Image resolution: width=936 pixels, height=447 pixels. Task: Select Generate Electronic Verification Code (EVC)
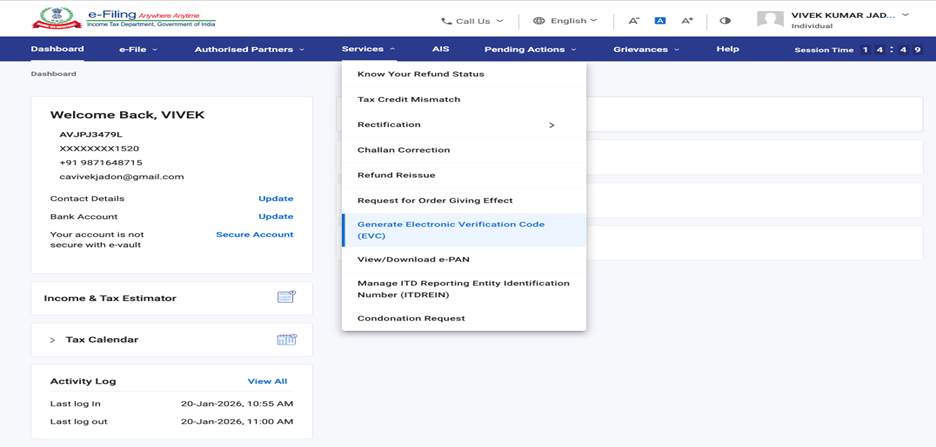pyautogui.click(x=450, y=230)
